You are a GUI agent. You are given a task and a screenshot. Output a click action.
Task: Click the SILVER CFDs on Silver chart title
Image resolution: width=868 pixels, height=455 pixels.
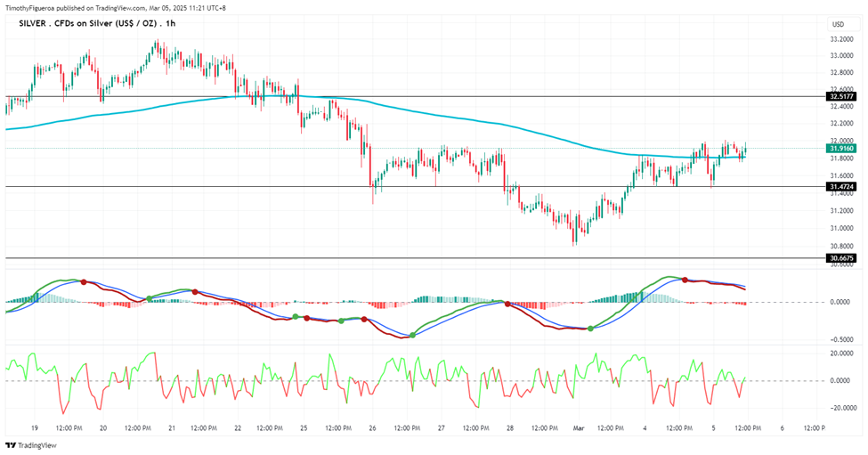[97, 23]
